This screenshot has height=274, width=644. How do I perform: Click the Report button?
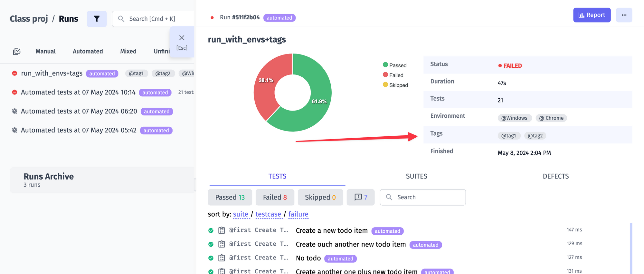point(592,15)
